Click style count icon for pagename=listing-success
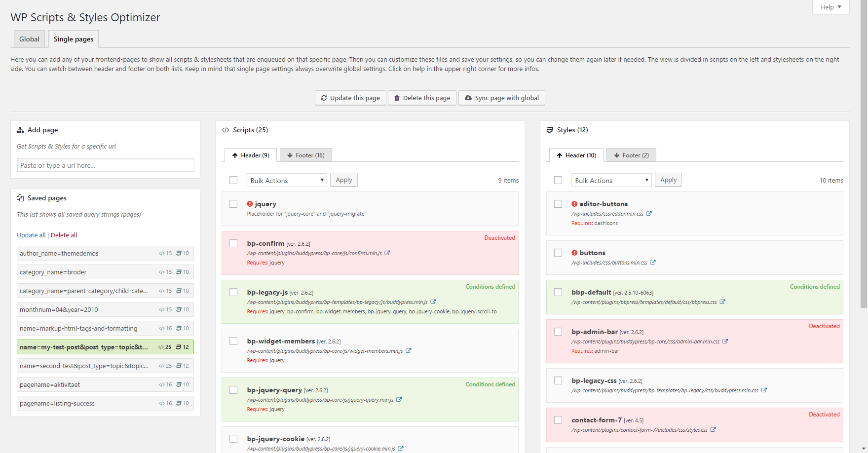 tap(179, 403)
